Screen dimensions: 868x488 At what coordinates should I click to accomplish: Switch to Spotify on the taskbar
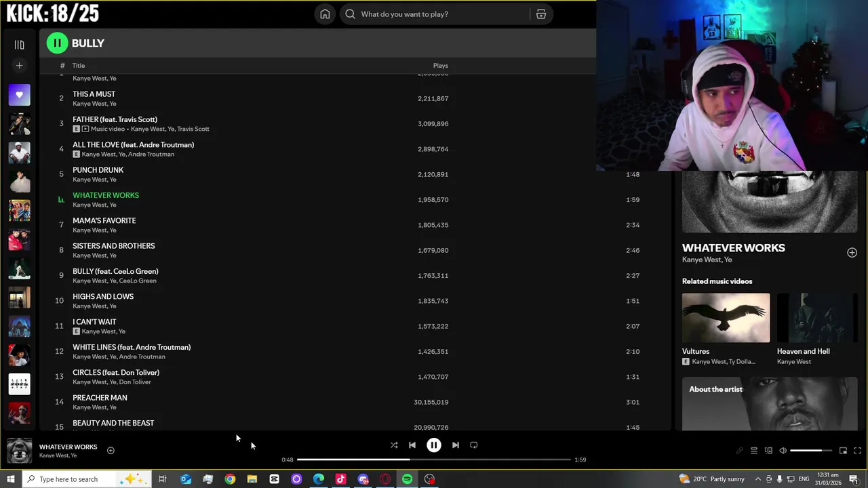[x=407, y=479]
